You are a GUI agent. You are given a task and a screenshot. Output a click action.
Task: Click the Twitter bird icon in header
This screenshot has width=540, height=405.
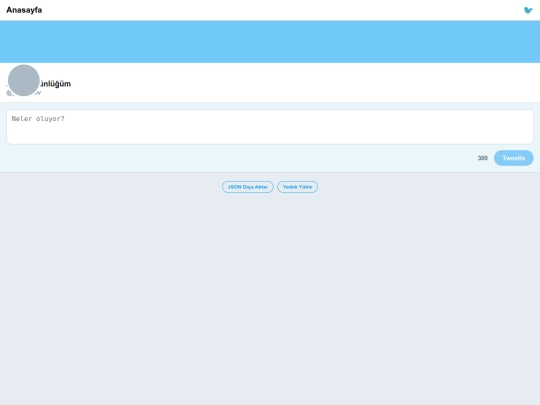coord(528,10)
